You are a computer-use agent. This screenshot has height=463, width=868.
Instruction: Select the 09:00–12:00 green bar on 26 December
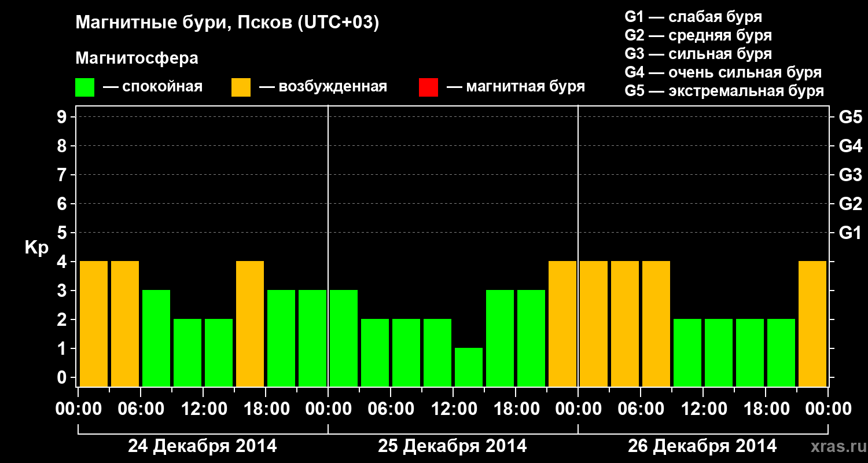[687, 352]
